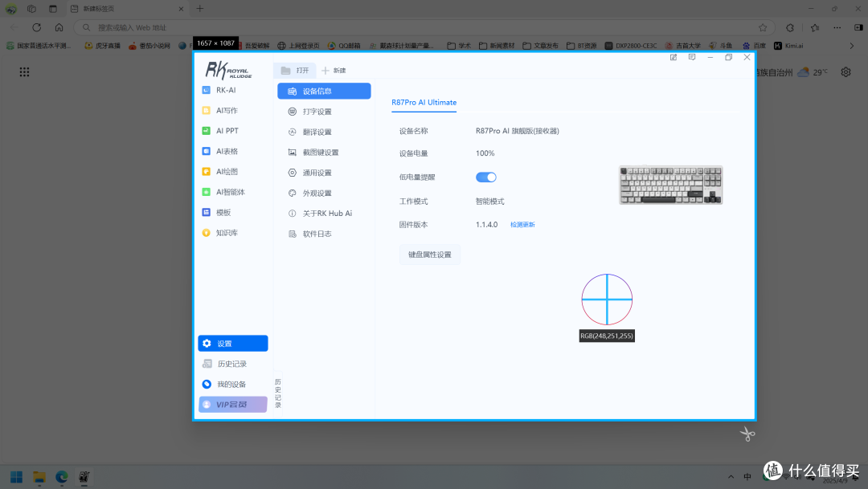This screenshot has height=489, width=868.
Task: Click the 打开 folder button
Action: pos(294,71)
